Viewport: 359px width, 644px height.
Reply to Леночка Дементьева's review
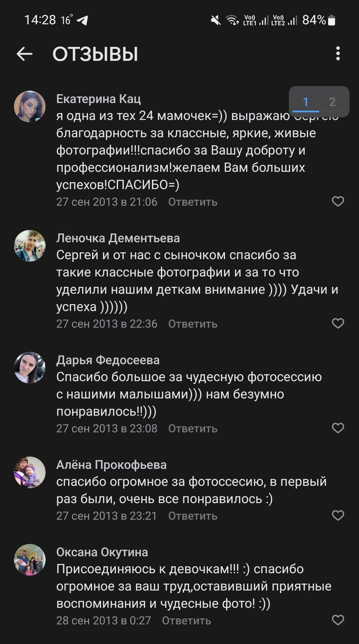[x=193, y=324]
